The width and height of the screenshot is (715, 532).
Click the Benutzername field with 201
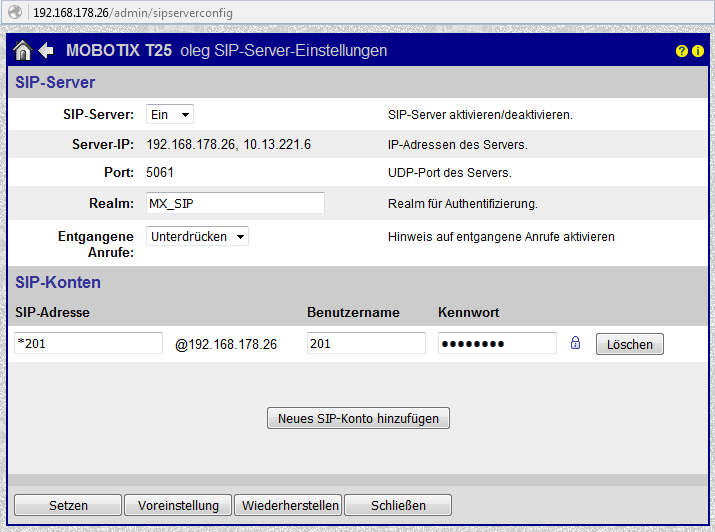[366, 343]
